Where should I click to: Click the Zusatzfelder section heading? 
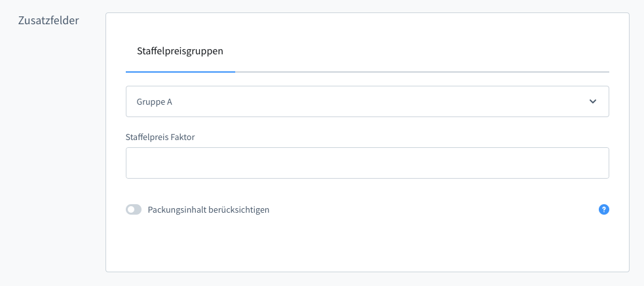click(x=50, y=20)
